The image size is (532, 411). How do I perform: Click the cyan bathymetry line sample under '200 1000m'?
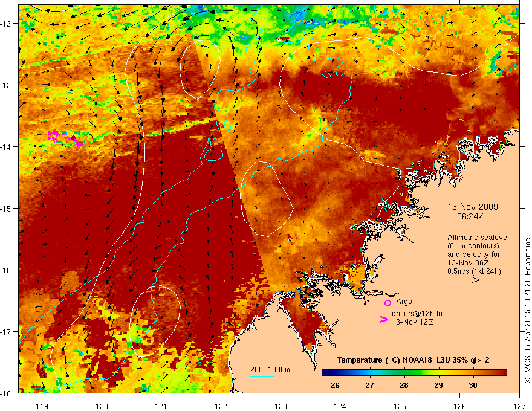pos(262,376)
